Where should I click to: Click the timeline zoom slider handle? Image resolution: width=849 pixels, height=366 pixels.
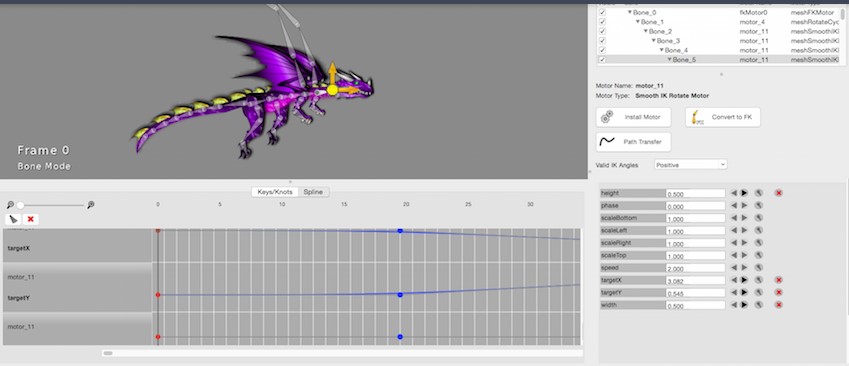20,205
